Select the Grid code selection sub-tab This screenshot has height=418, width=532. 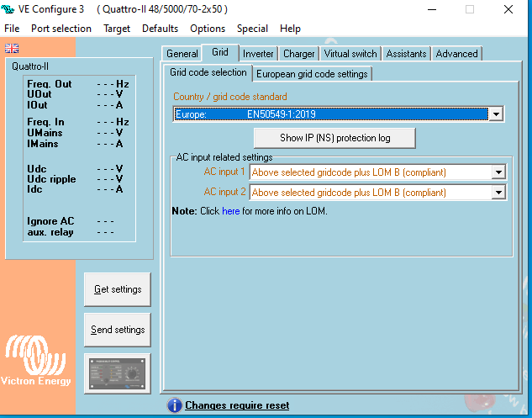(x=208, y=72)
